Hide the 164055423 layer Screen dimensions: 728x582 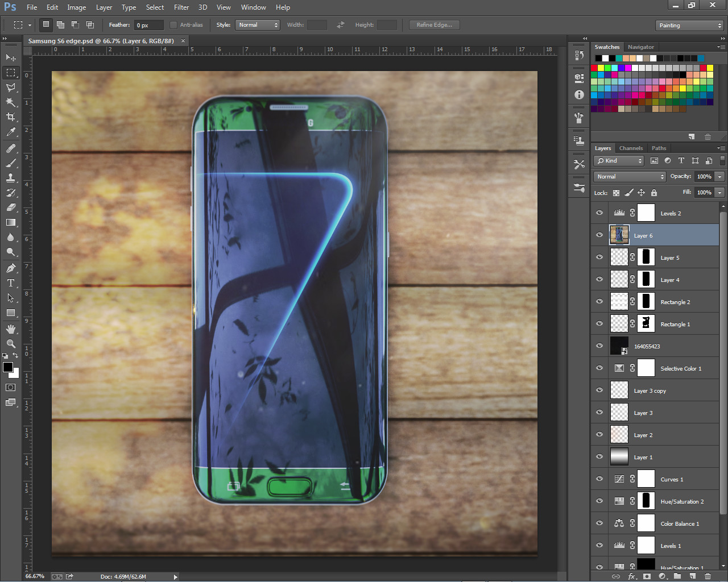[x=599, y=346]
